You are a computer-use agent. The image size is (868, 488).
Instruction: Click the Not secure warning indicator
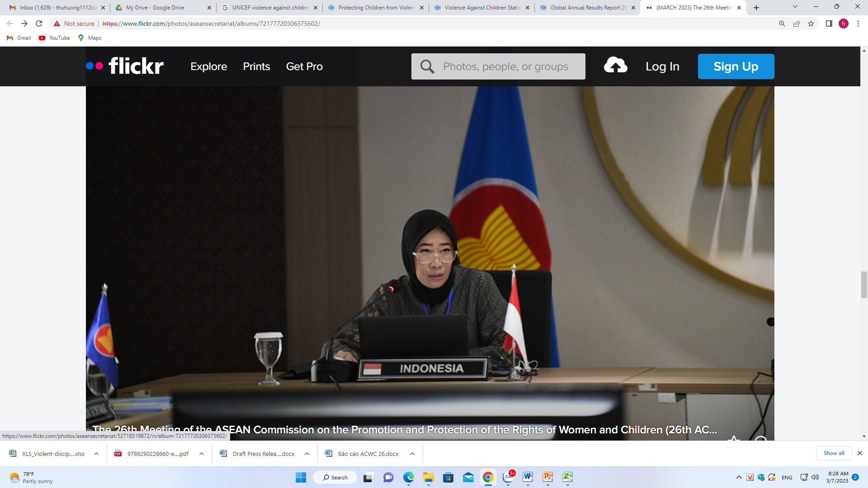74,23
